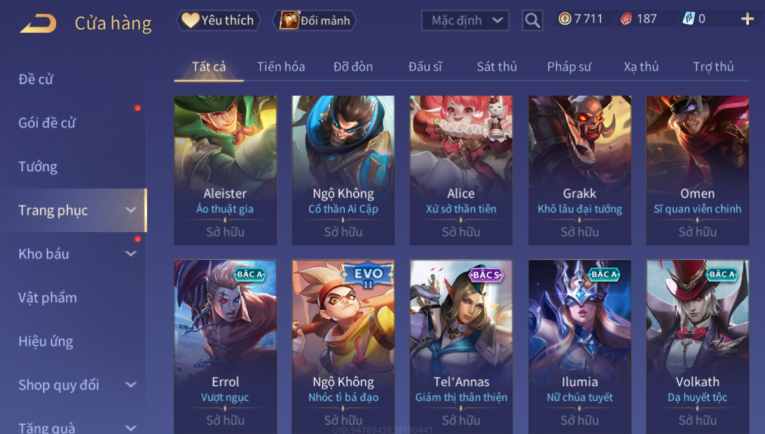Expand the Shop quy đổi section
The width and height of the screenshot is (765, 434).
coord(131,385)
